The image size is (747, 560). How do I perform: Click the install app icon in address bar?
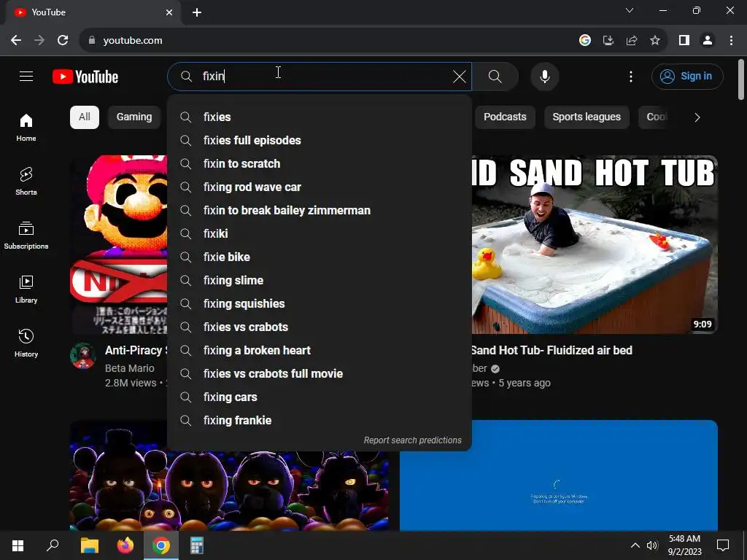click(x=608, y=41)
